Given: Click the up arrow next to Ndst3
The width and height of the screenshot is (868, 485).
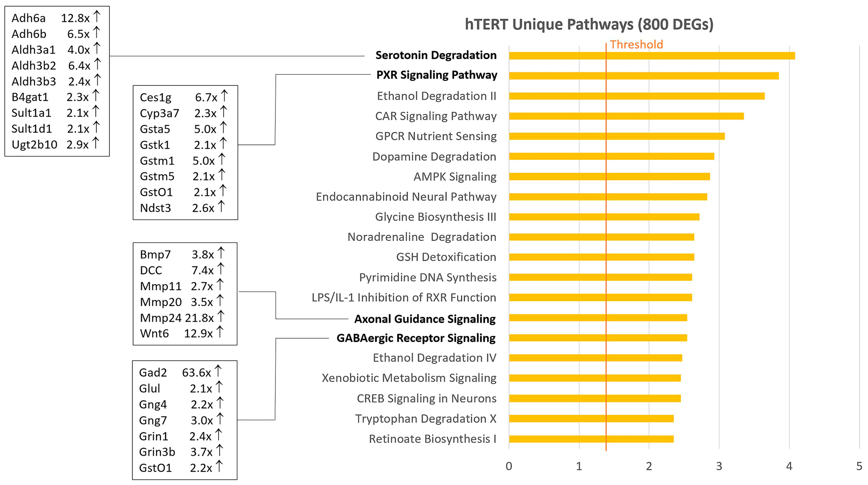Looking at the screenshot, I should coord(221,206).
